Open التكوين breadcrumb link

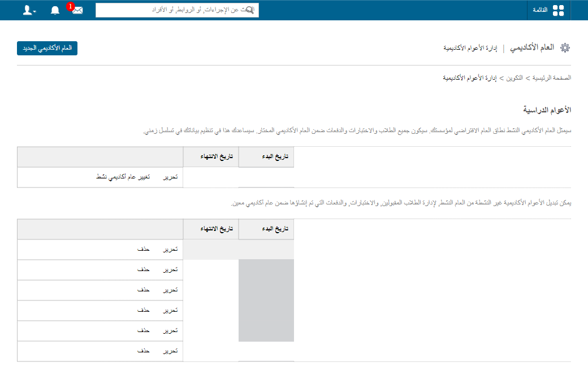(x=514, y=78)
